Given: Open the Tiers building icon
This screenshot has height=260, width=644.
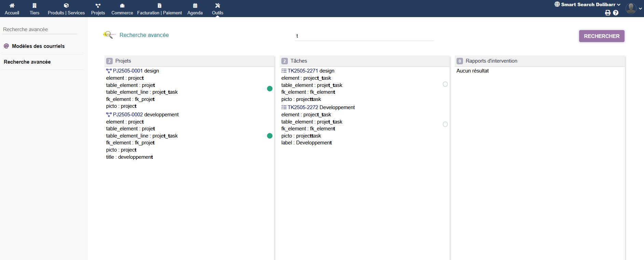Looking at the screenshot, I should point(34,5).
